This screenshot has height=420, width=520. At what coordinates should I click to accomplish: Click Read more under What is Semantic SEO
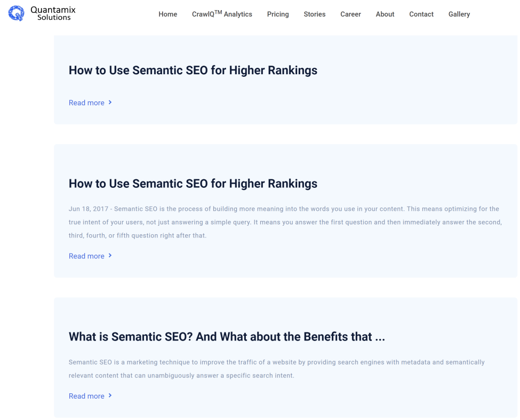[x=86, y=396]
